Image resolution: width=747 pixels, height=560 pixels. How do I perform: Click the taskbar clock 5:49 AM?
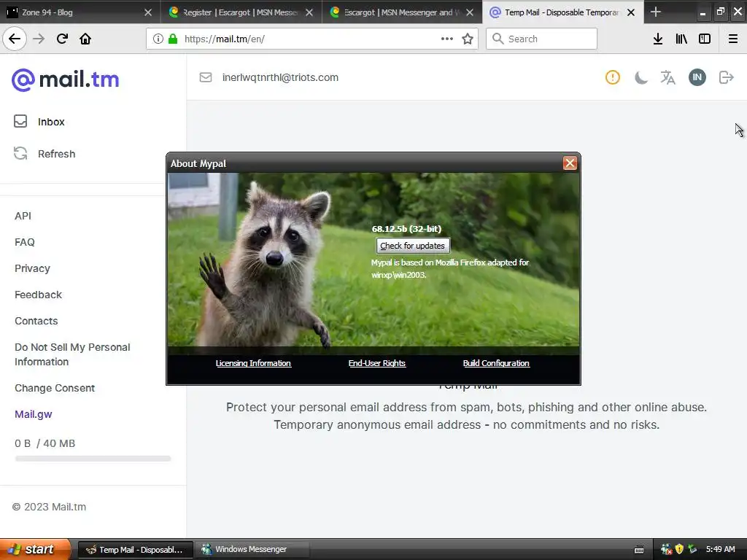click(x=720, y=549)
